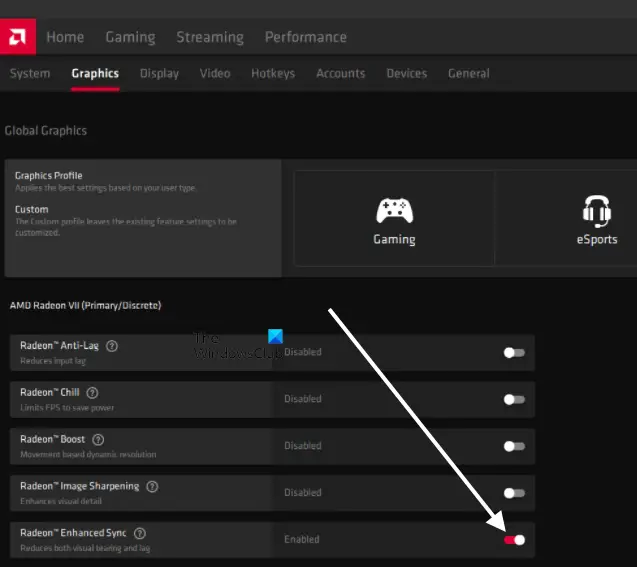Screen dimensions: 637x567
Task: Enable Radeon Boost toggle
Action: [x=514, y=446]
